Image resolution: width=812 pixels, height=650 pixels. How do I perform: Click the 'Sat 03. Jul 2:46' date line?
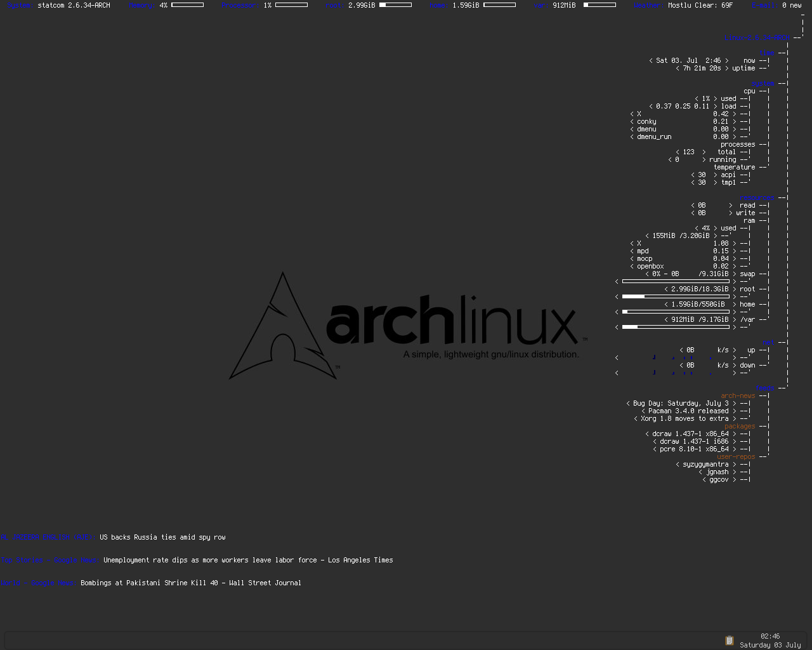pos(688,61)
